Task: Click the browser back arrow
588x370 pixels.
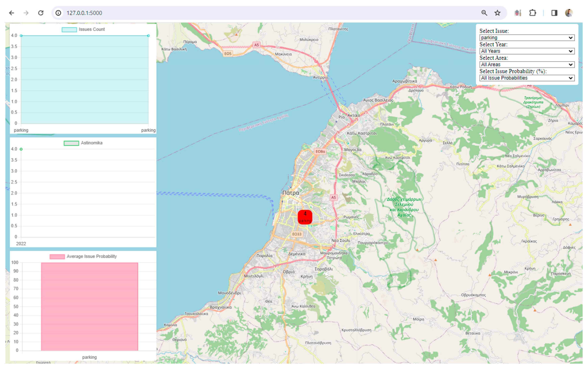Action: [11, 13]
